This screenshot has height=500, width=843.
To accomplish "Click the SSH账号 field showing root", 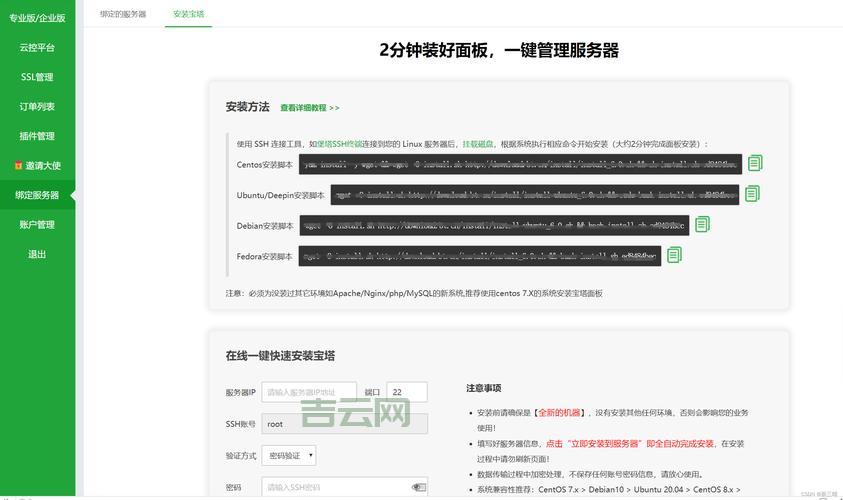I will (345, 424).
